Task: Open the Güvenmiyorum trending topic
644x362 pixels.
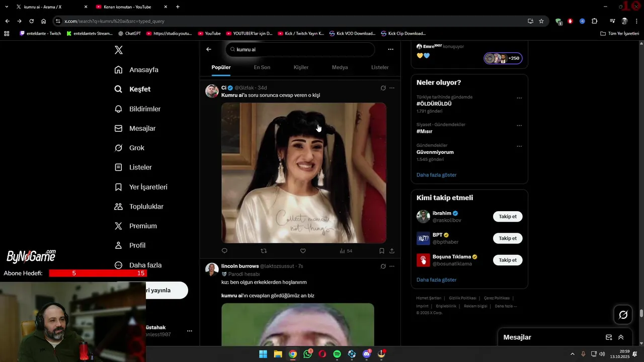Action: [435, 152]
